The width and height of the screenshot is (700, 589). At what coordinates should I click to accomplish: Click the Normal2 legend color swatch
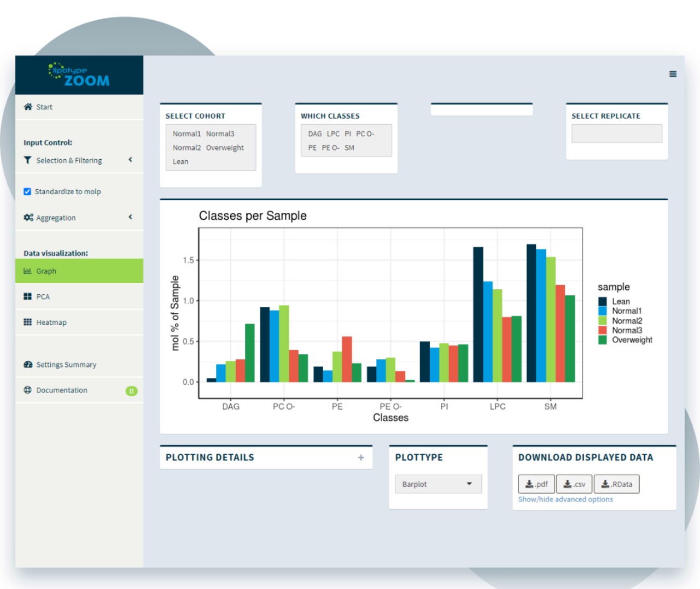coord(603,320)
